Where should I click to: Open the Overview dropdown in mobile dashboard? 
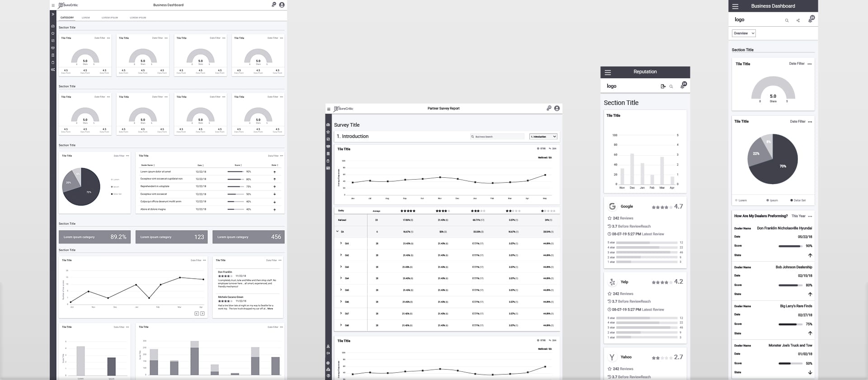coord(744,33)
